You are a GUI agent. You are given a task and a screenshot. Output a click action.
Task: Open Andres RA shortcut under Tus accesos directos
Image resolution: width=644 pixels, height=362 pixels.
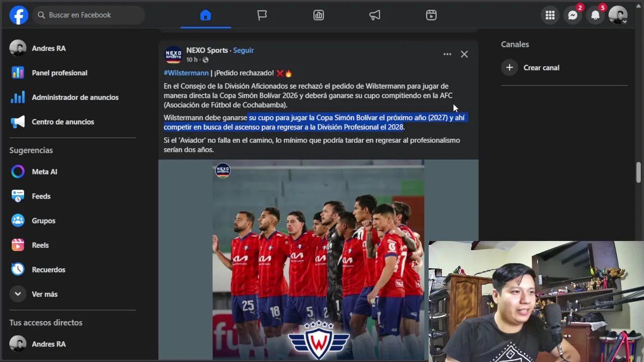[x=49, y=344]
